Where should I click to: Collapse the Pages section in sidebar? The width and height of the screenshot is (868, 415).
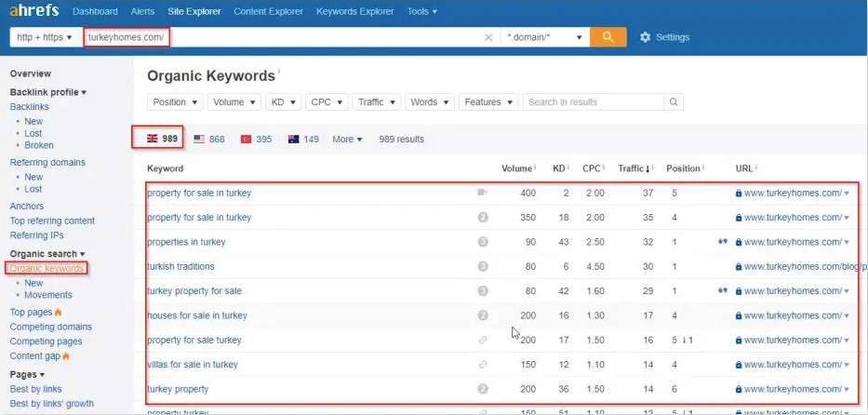(x=27, y=375)
